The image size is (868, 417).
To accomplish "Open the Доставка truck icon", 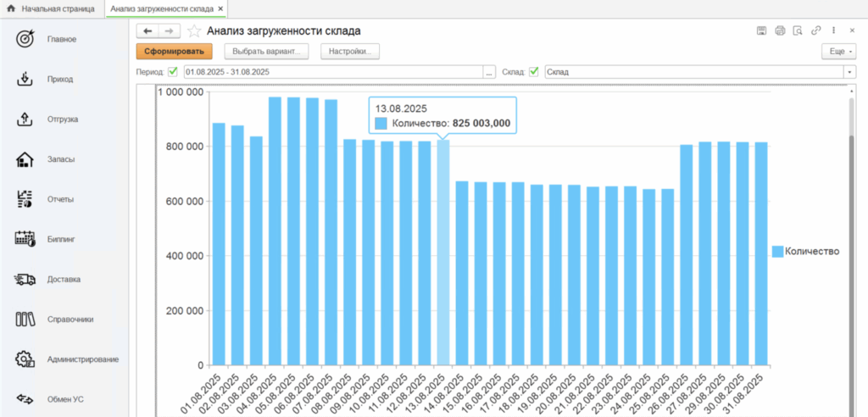I will pos(25,280).
